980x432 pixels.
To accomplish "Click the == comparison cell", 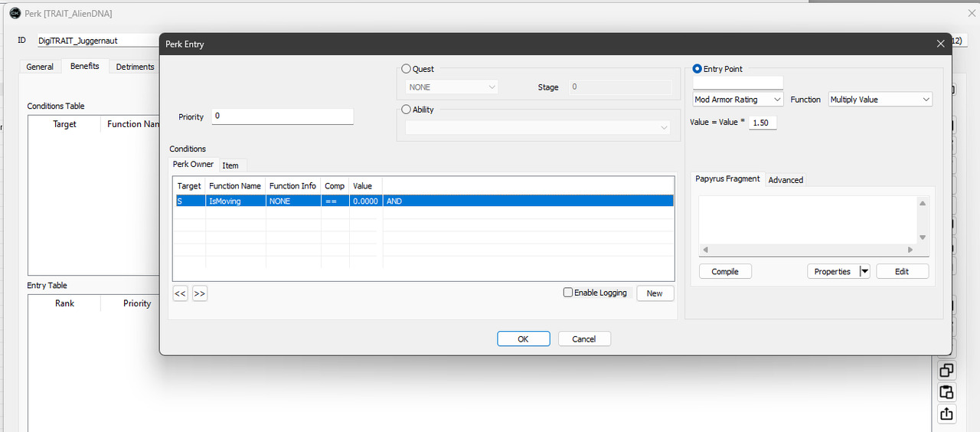I will 335,201.
